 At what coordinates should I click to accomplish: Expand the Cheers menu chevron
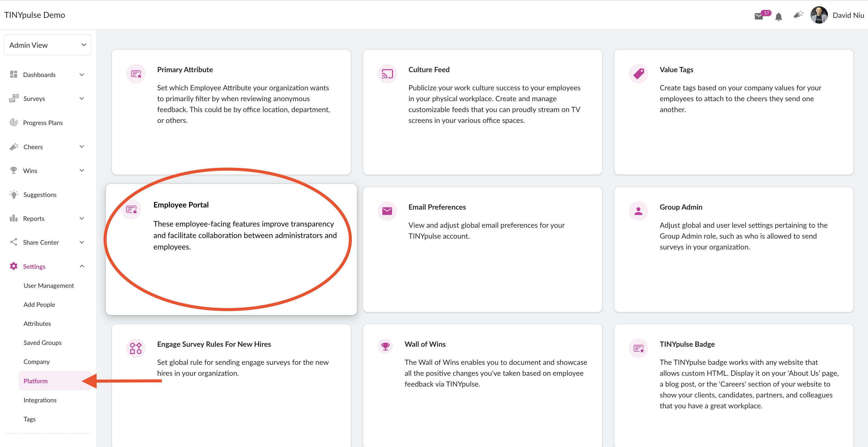[82, 146]
